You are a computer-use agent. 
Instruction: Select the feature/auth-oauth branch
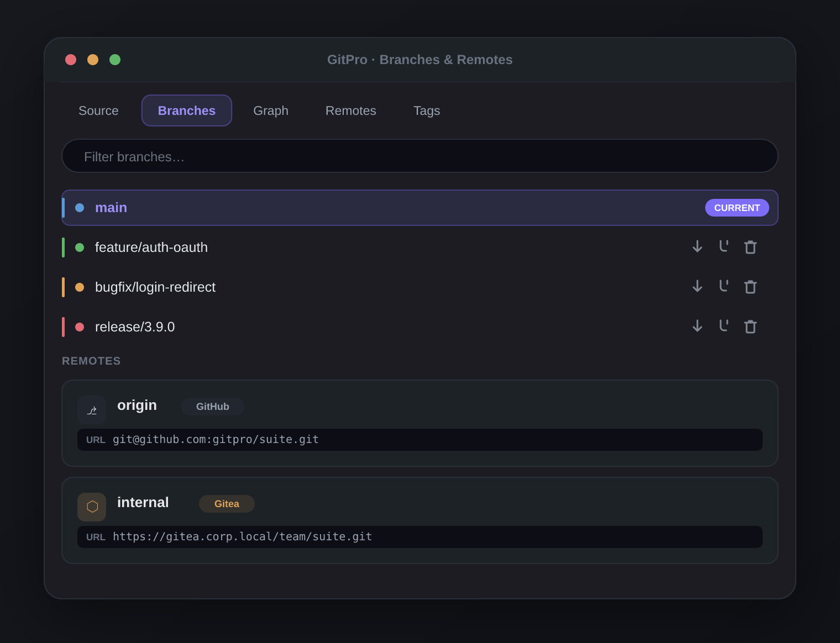click(420, 247)
